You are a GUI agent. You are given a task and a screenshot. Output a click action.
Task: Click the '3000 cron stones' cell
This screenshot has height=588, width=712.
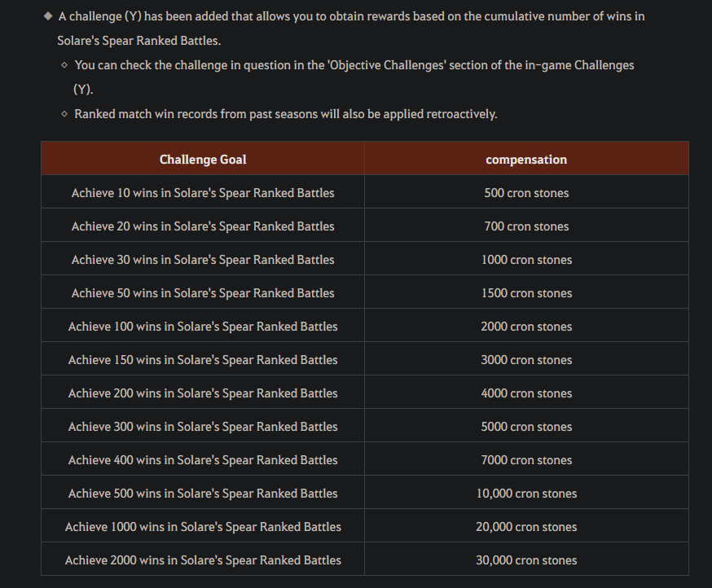pos(526,360)
